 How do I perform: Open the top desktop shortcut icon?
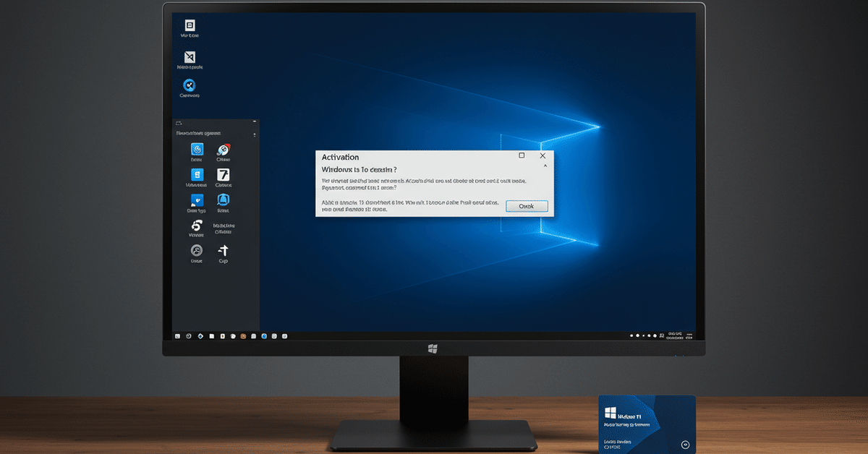click(x=190, y=27)
